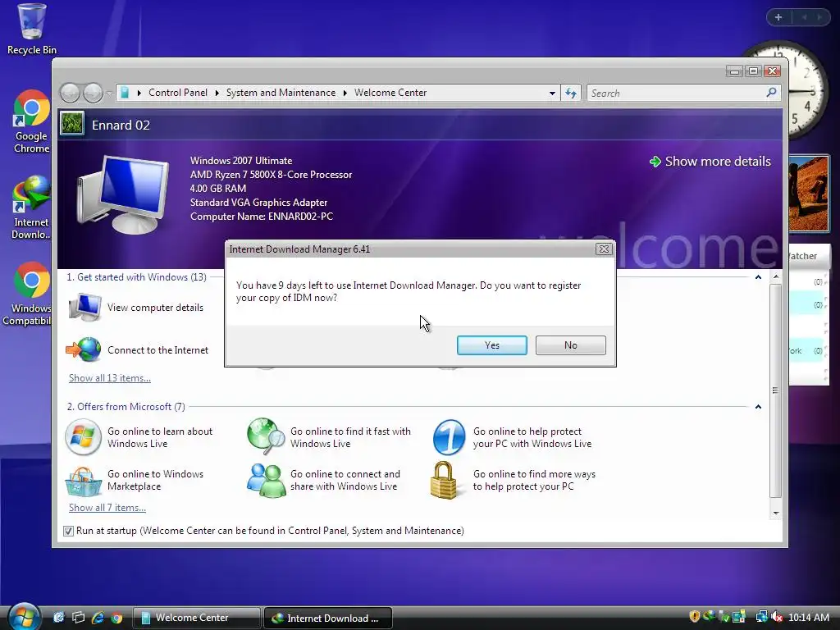Click the Connect to the Internet globe icon

[x=84, y=349]
